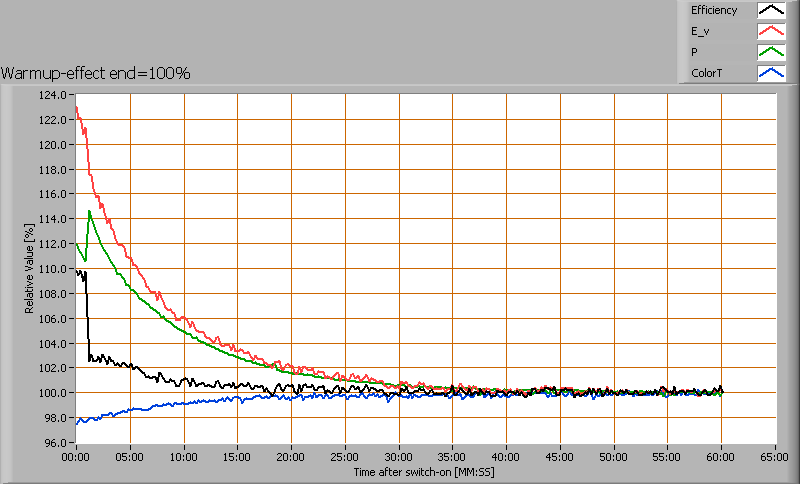Click the 30:00 tick label on the X-axis
The image size is (800, 484).
(x=399, y=456)
